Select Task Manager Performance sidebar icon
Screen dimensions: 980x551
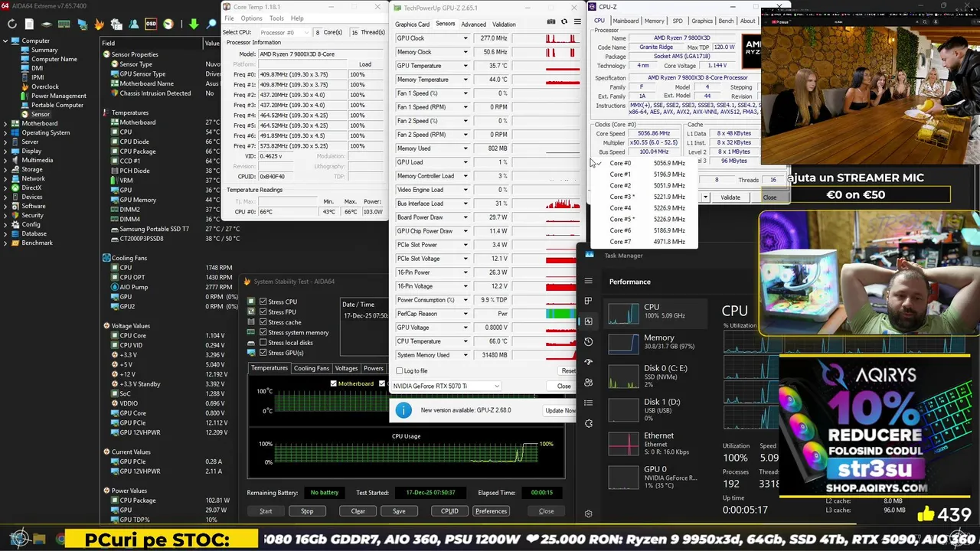click(x=588, y=321)
